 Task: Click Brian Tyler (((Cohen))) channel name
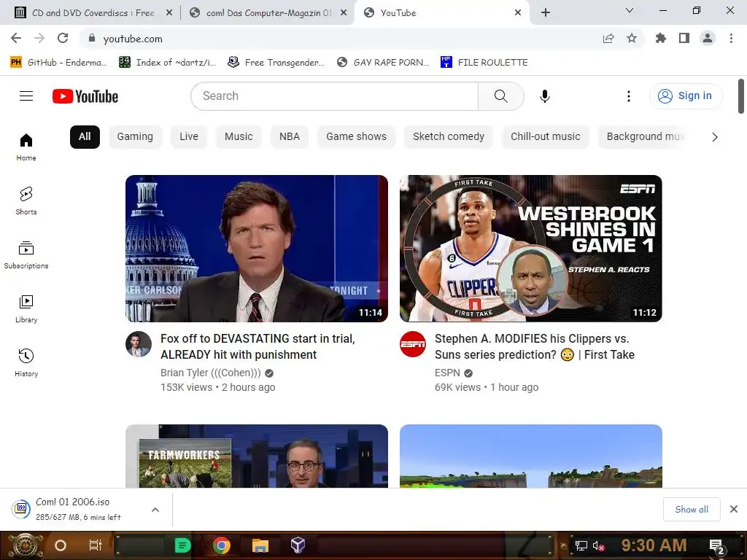coord(211,373)
